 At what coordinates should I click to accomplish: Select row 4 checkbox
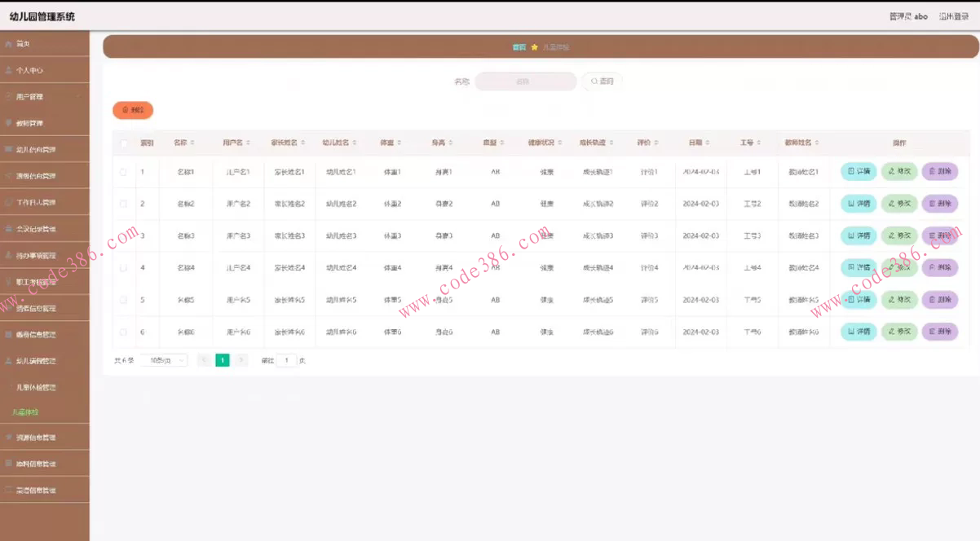pyautogui.click(x=124, y=267)
